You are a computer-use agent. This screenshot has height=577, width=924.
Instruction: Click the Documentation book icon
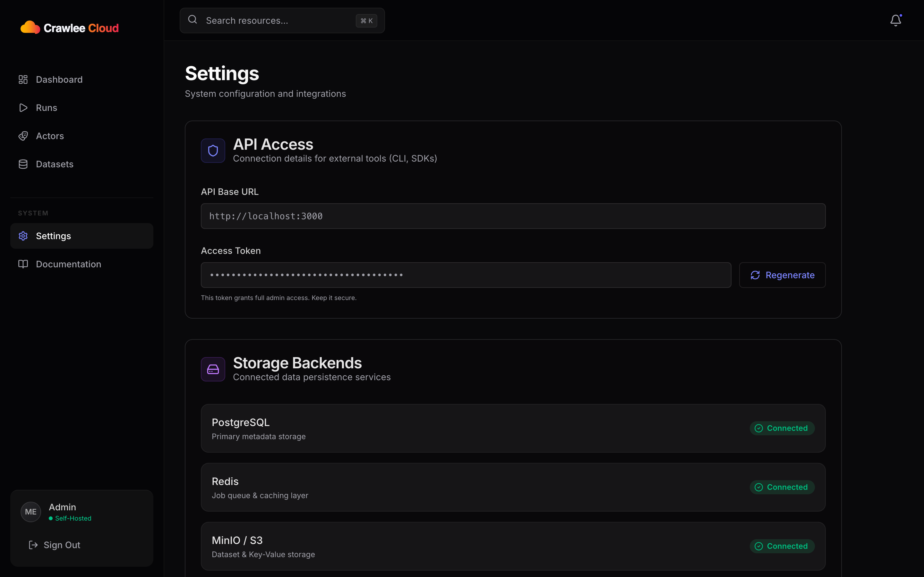[x=23, y=264]
